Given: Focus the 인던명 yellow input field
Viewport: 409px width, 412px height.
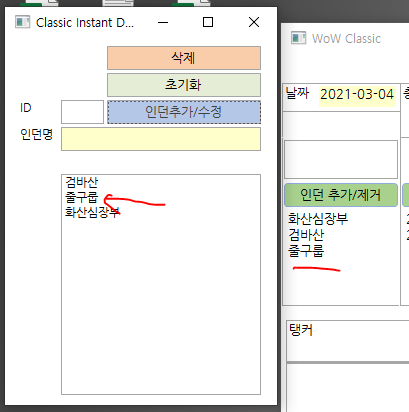Looking at the screenshot, I should pyautogui.click(x=161, y=139).
